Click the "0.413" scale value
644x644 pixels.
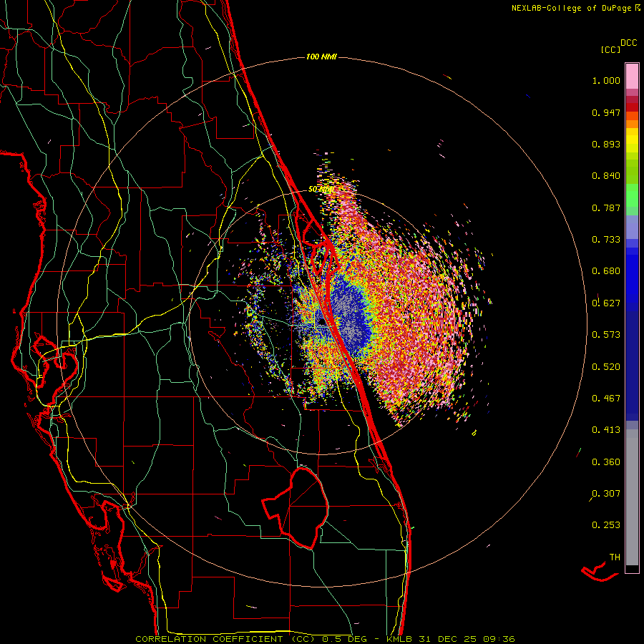(x=606, y=430)
